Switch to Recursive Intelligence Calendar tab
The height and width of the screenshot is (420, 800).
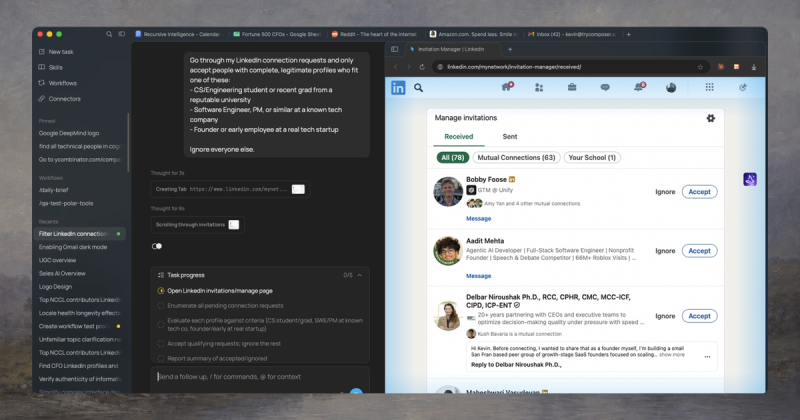click(x=178, y=34)
